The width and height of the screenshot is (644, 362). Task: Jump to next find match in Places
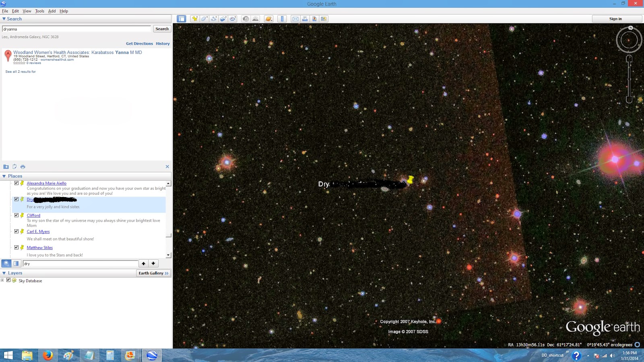coord(153,263)
